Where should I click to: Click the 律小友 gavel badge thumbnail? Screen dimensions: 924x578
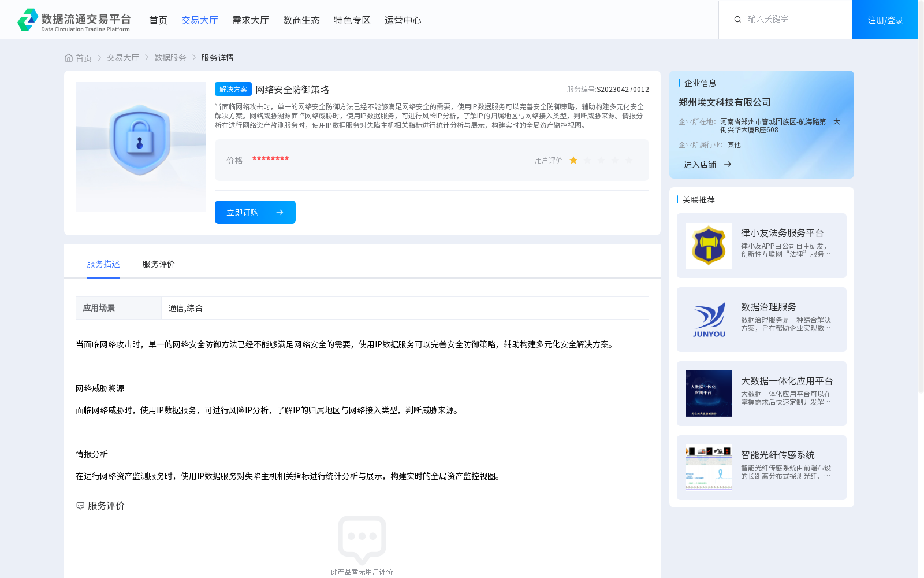[709, 246]
